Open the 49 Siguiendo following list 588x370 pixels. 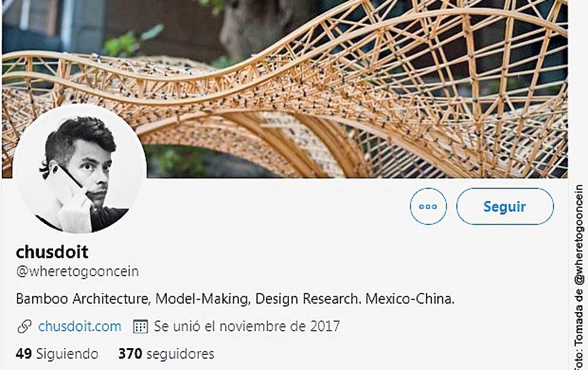tap(57, 353)
